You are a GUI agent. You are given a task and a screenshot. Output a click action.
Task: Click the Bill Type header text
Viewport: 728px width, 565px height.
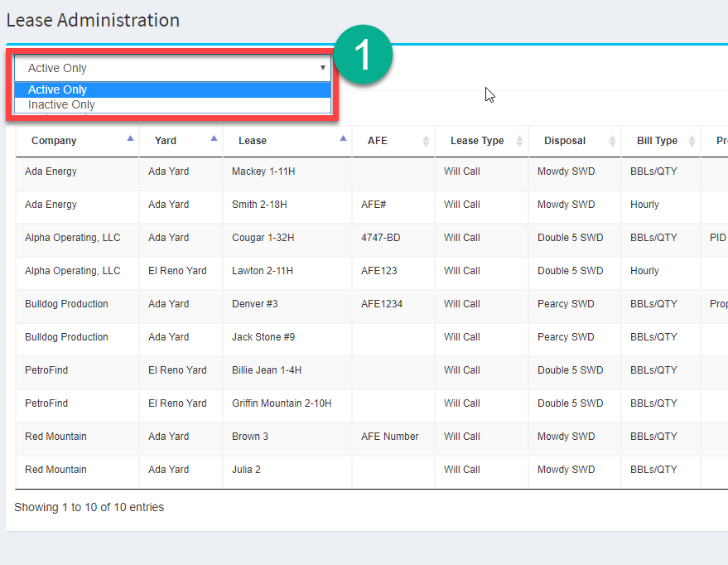[657, 141]
